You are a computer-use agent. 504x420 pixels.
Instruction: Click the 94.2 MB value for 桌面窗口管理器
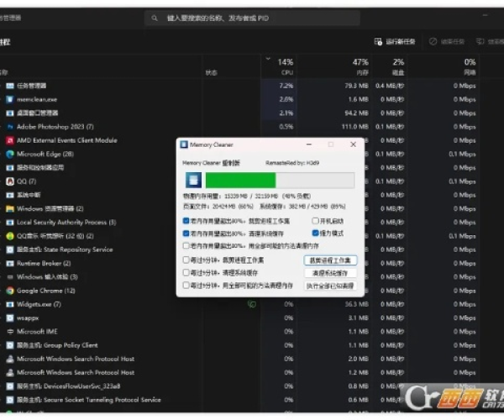pos(356,113)
